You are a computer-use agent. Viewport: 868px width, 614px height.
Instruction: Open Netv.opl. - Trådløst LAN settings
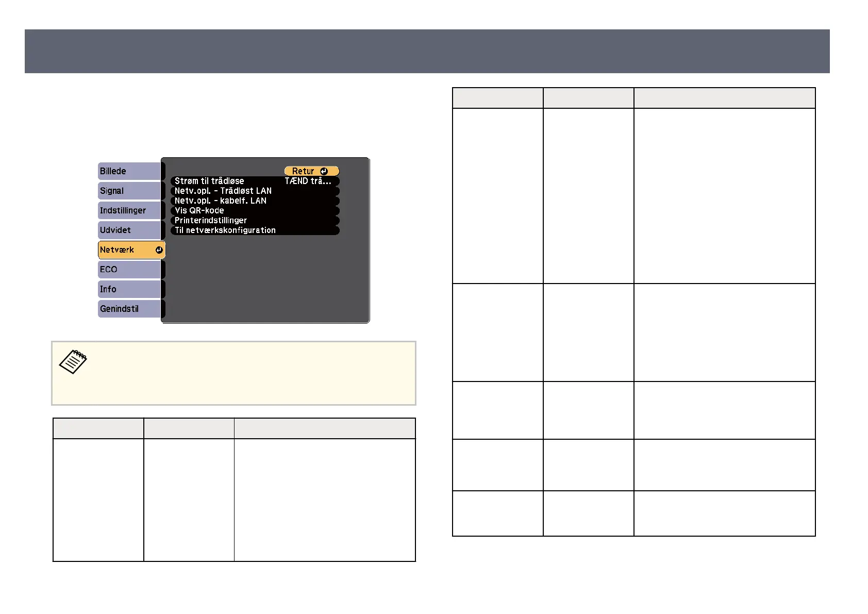pos(223,191)
